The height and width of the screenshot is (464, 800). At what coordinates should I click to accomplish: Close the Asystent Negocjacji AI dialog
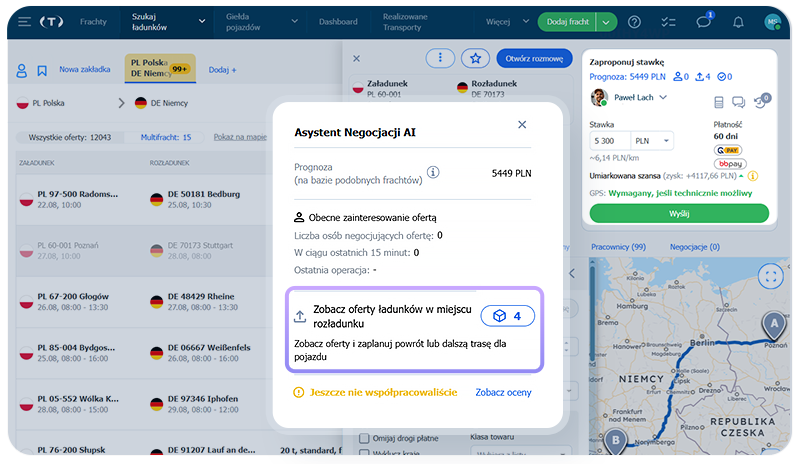click(x=522, y=125)
